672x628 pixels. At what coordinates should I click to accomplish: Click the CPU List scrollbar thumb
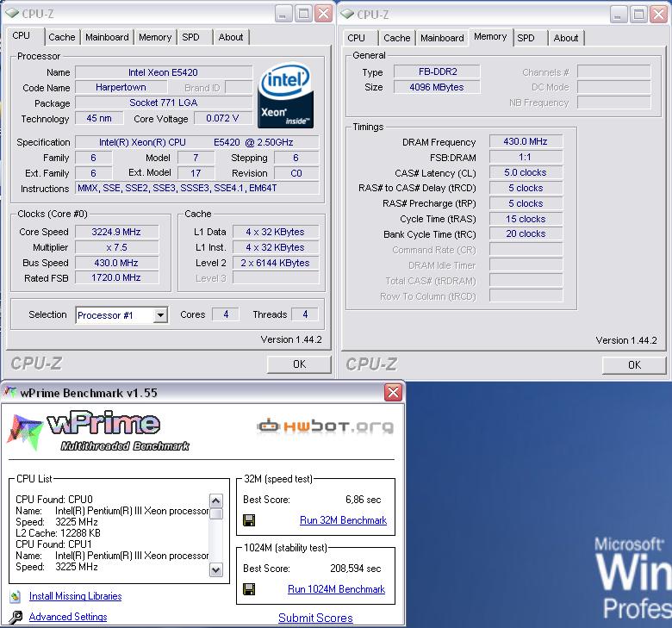[x=216, y=513]
